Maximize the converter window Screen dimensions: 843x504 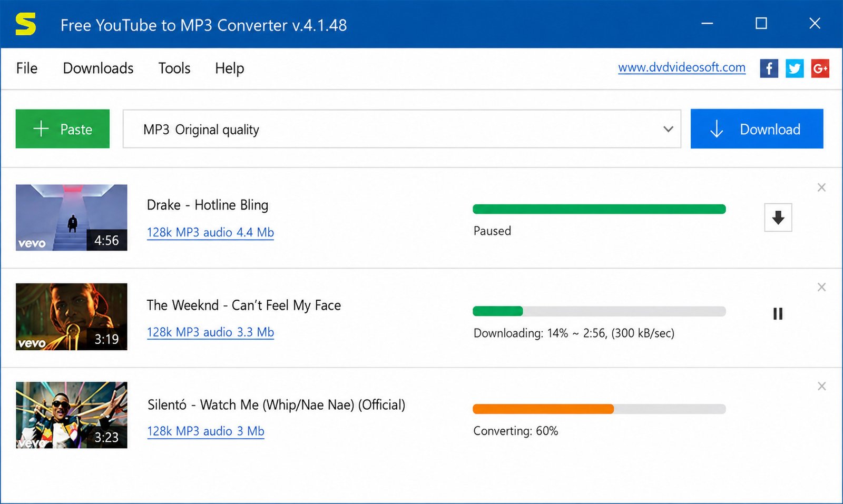pyautogui.click(x=761, y=24)
